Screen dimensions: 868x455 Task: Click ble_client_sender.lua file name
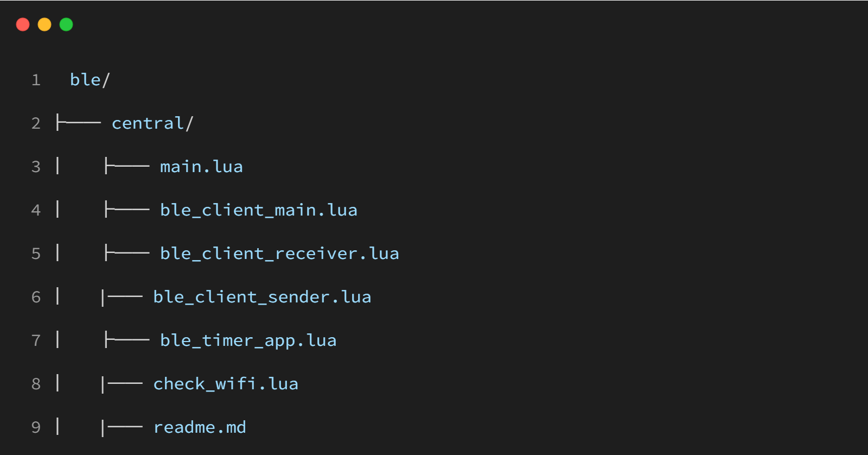(x=262, y=297)
